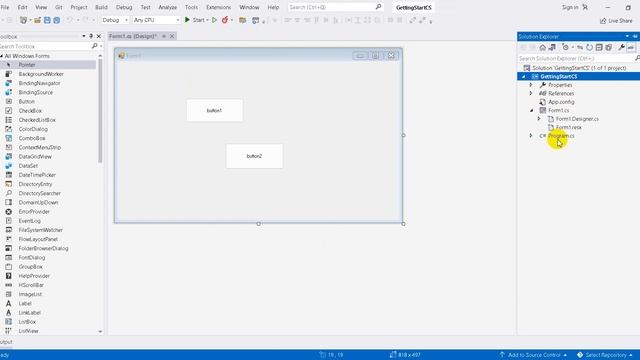Open the Tools menu

(x=191, y=7)
